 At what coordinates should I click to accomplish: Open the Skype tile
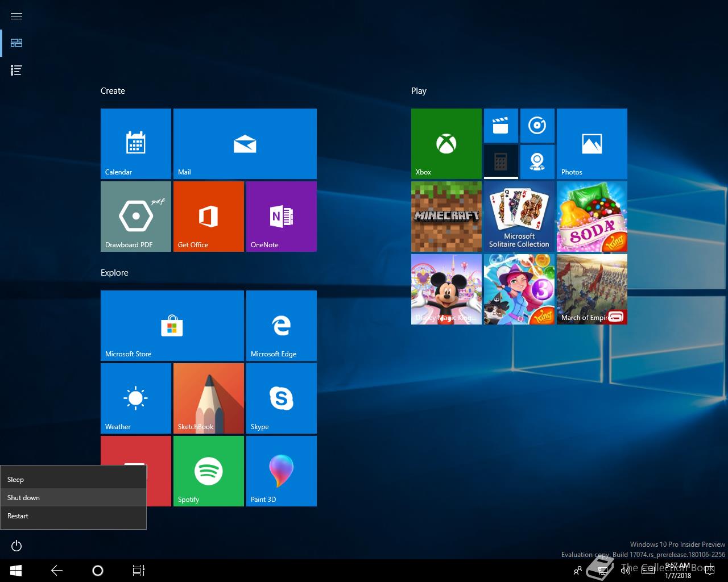pyautogui.click(x=282, y=398)
